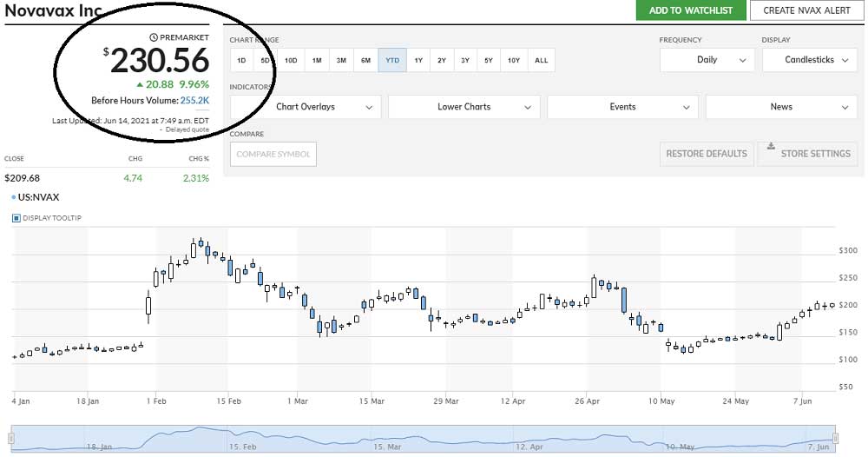
Task: Click the US:NVAX legend label
Action: tap(38, 197)
